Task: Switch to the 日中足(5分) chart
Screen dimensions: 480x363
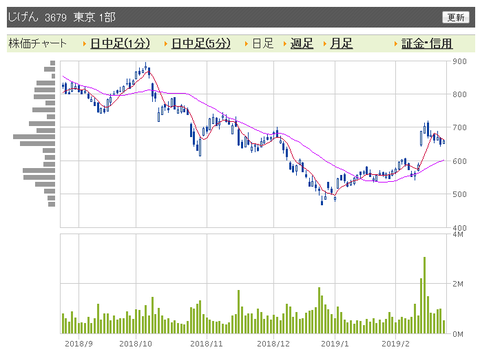Action: [x=201, y=43]
